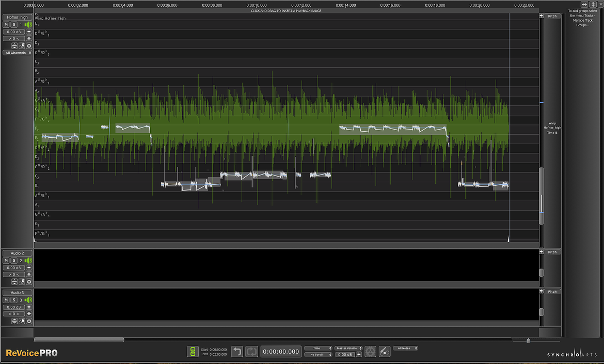The image size is (604, 364).
Task: Click the horizontal timeline scrollbar thumb
Action: coord(79,340)
